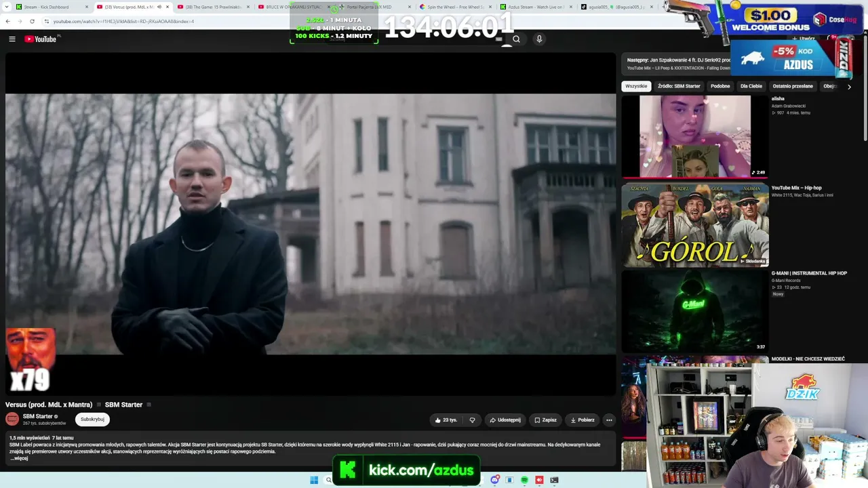Close the Versus YouTube browser tab
The image size is (868, 488).
167,7
